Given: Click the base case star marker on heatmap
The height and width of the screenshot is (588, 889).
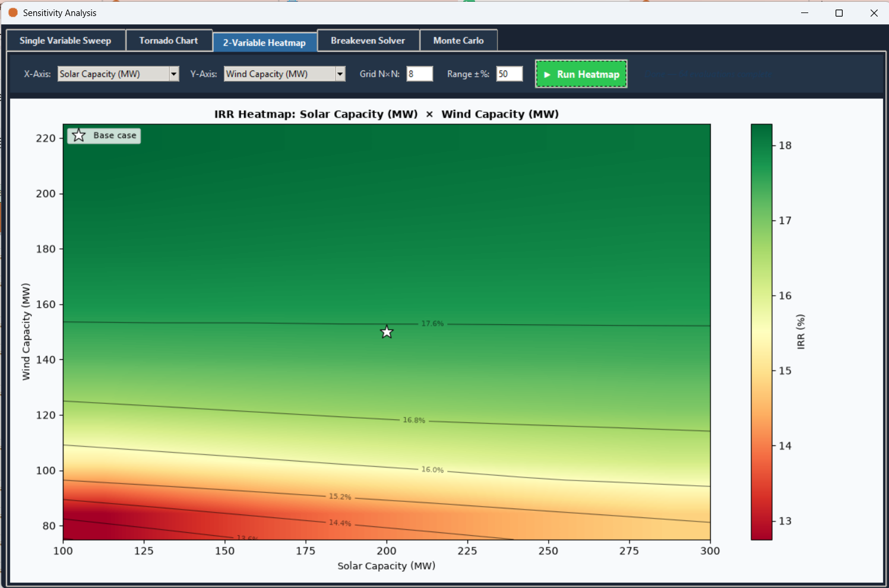Looking at the screenshot, I should (387, 332).
